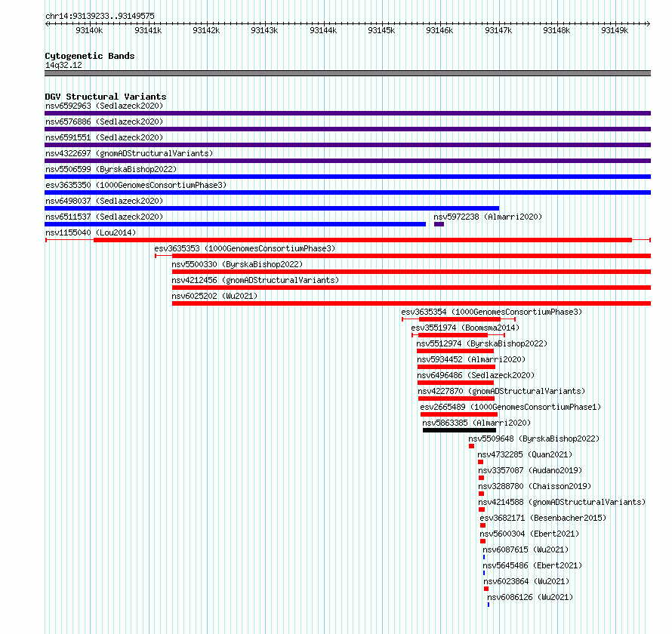Click nsv5645486 (Ebert2021) label
This screenshot has height=634, width=672.
coord(532,565)
